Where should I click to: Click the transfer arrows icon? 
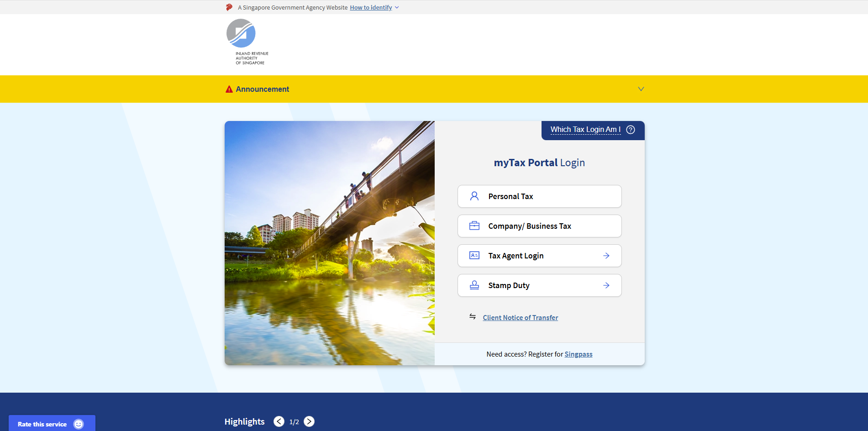[x=473, y=316]
